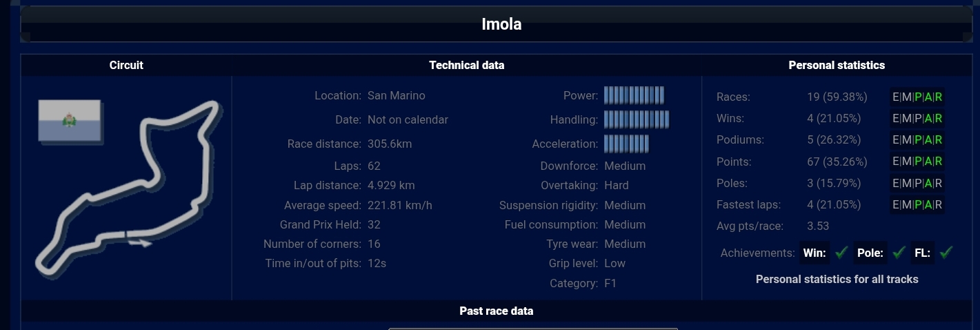Open Personal statistics for all tracks

point(837,280)
